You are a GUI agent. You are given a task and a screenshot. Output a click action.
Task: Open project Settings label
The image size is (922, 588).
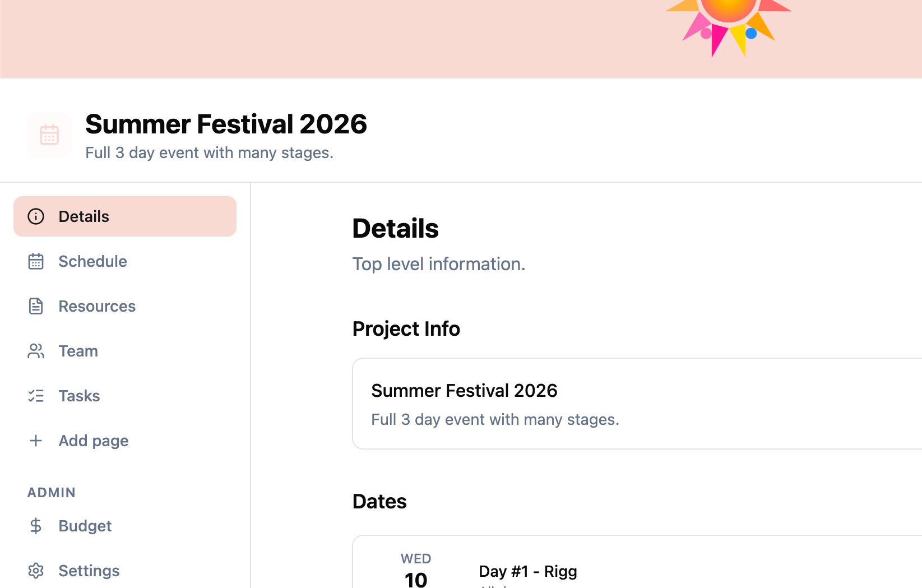[89, 571]
